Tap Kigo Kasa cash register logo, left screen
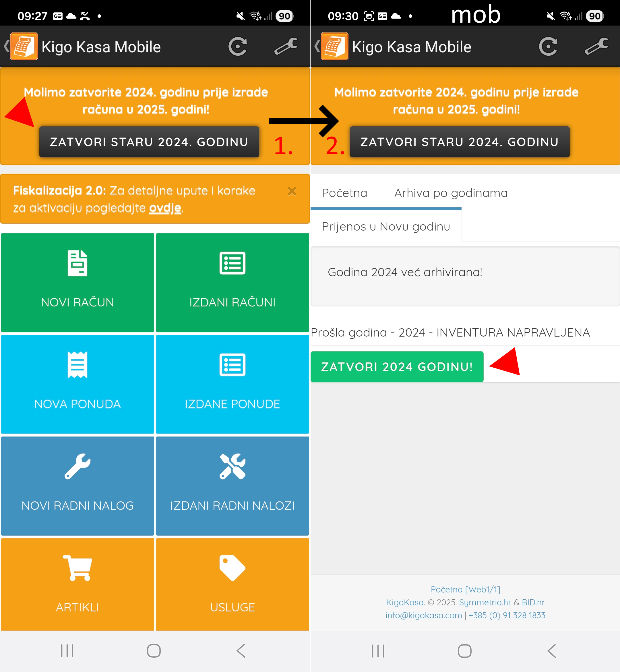This screenshot has width=620, height=672. pos(24,46)
